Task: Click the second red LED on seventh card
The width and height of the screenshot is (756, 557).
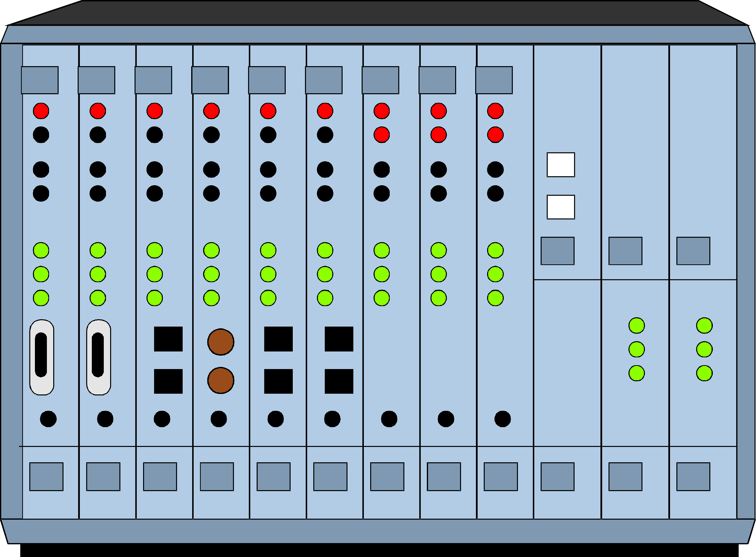Action: pyautogui.click(x=382, y=135)
